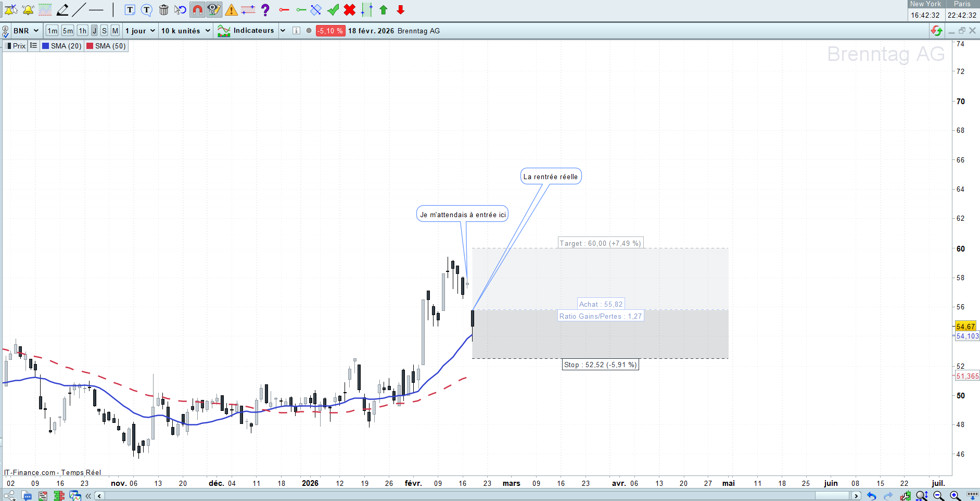Toggle the eye-and-pencil drawings visibility

(x=214, y=9)
